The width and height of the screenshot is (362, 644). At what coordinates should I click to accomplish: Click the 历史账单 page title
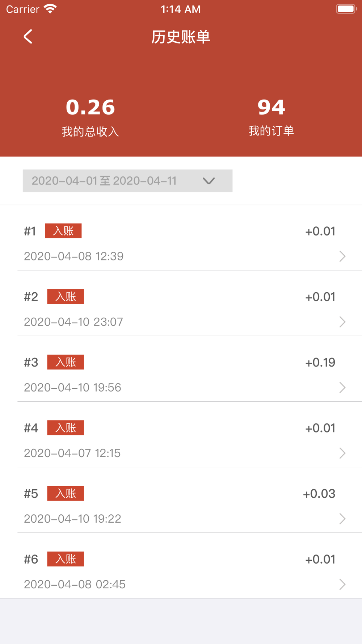(x=181, y=37)
